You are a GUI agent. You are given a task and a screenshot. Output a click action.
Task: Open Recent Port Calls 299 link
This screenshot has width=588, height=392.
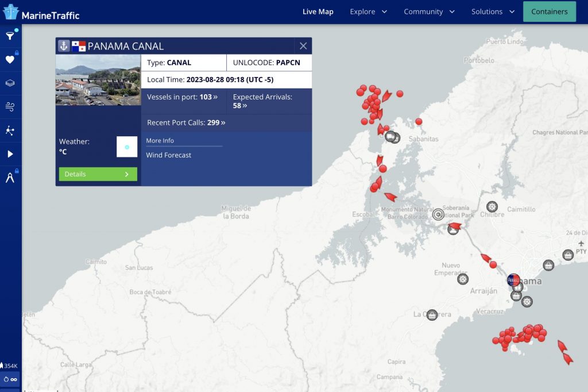[186, 122]
